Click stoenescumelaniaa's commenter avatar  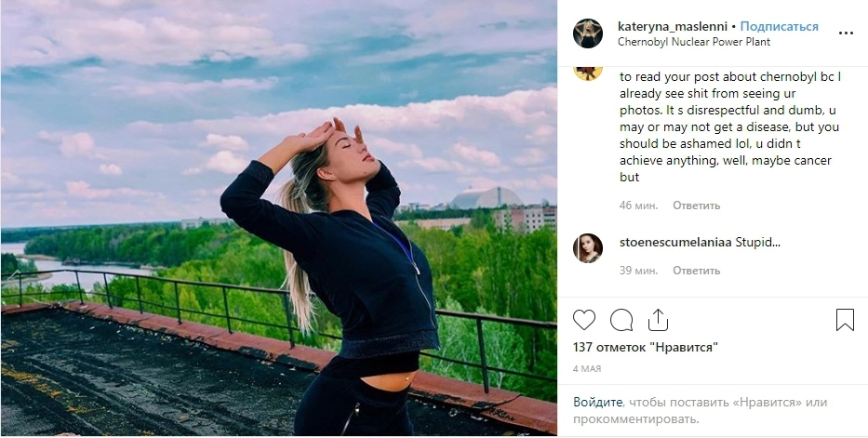[587, 247]
